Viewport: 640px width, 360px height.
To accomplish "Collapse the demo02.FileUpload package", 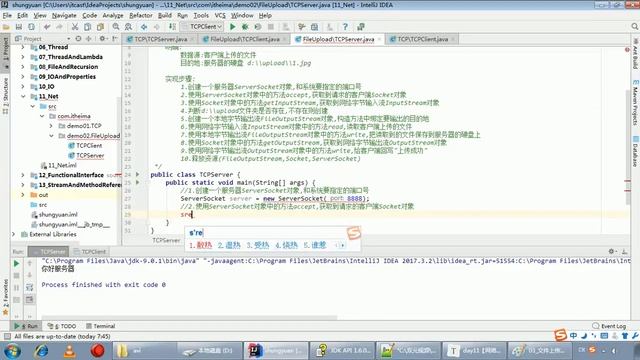I will click(x=51, y=136).
